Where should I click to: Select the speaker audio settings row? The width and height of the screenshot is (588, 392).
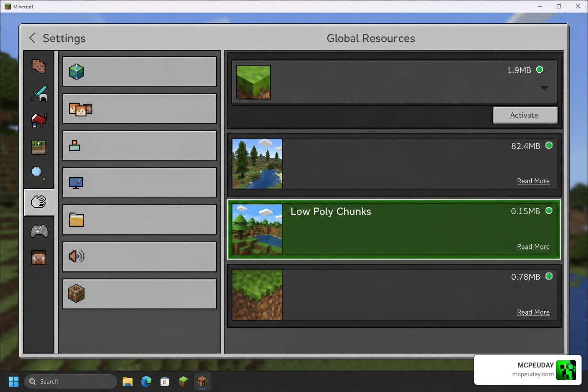[x=140, y=257]
